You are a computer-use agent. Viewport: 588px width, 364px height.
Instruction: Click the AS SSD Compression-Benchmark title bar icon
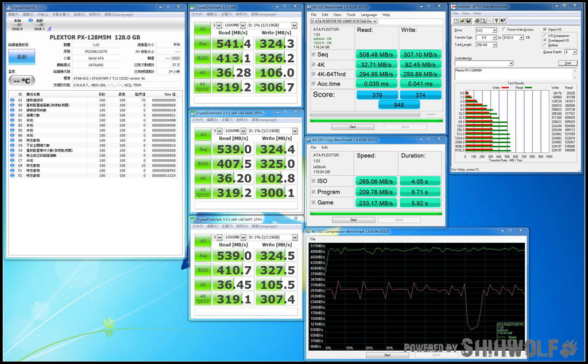point(308,231)
